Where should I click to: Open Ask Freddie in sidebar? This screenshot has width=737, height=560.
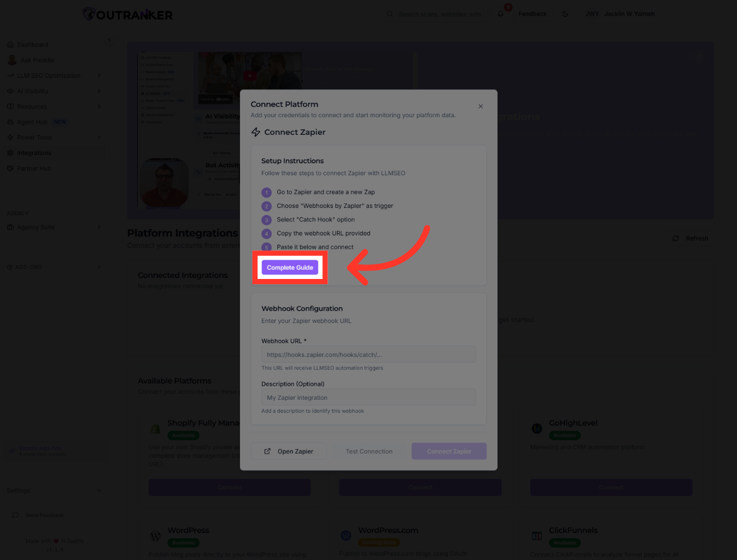click(37, 60)
